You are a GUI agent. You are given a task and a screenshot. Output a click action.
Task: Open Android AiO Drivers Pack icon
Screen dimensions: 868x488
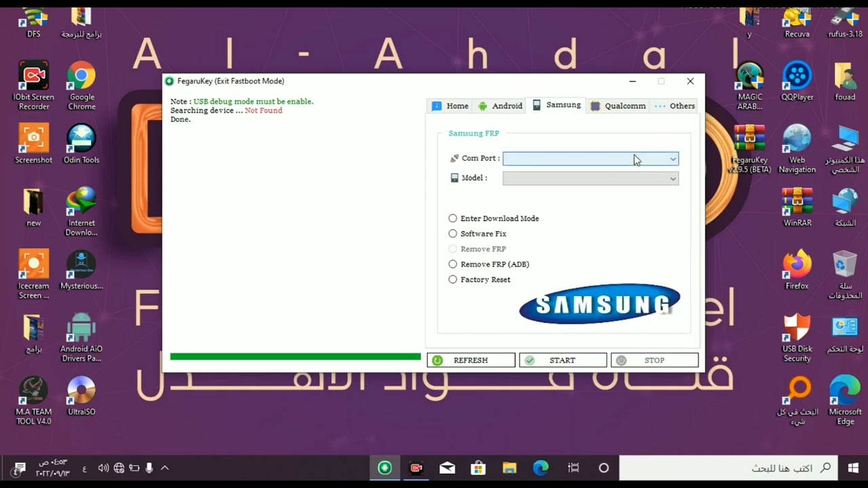pos(81,338)
